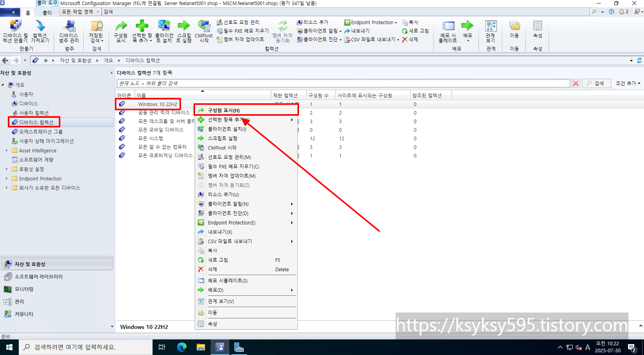Switch to the Folder ribbon tab

tap(47, 12)
